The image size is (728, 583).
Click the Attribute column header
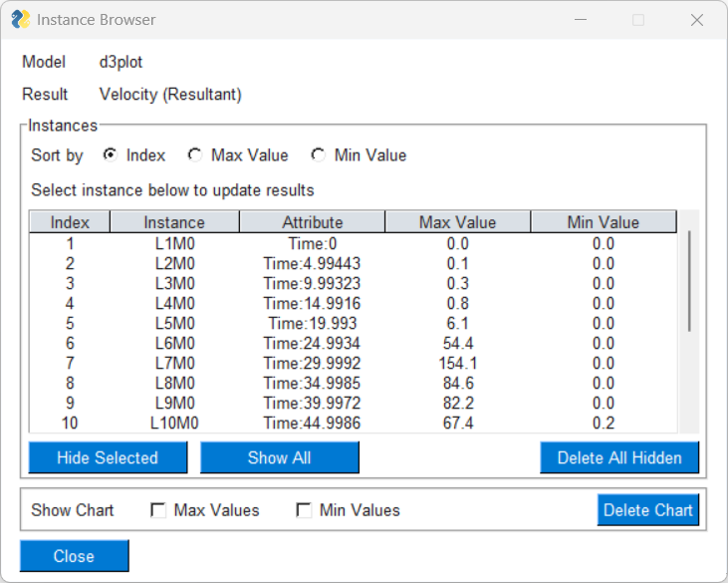point(312,222)
